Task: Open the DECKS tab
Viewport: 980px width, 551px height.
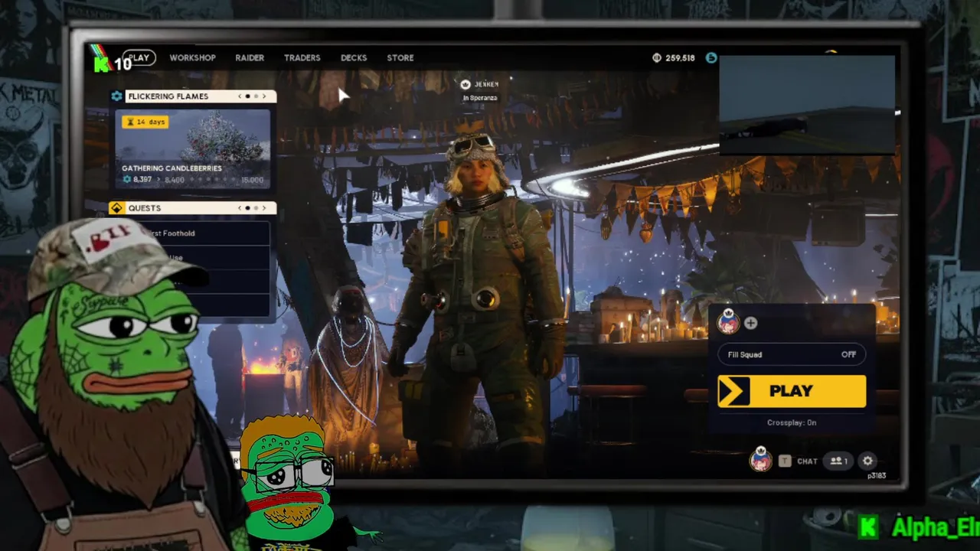Action: [354, 57]
